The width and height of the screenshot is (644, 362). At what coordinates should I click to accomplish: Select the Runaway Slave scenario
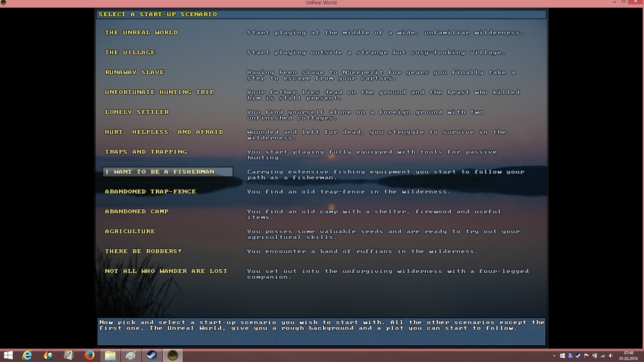[135, 72]
